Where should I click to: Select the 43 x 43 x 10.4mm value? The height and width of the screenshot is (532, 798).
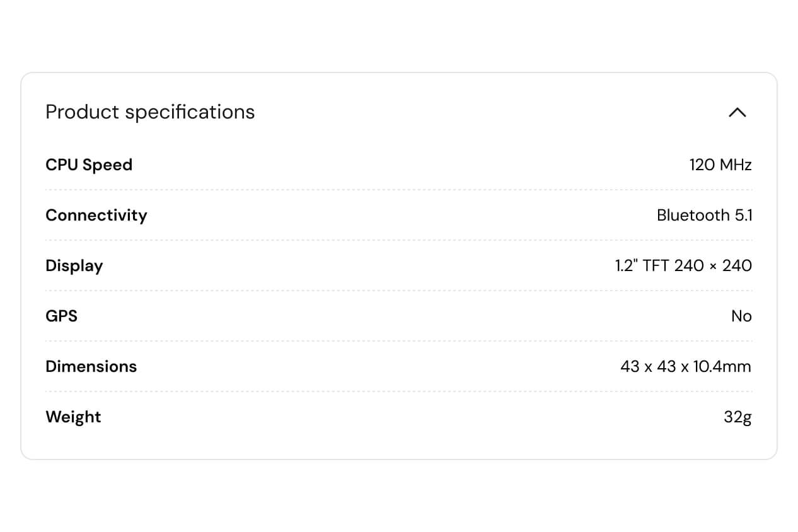point(685,367)
